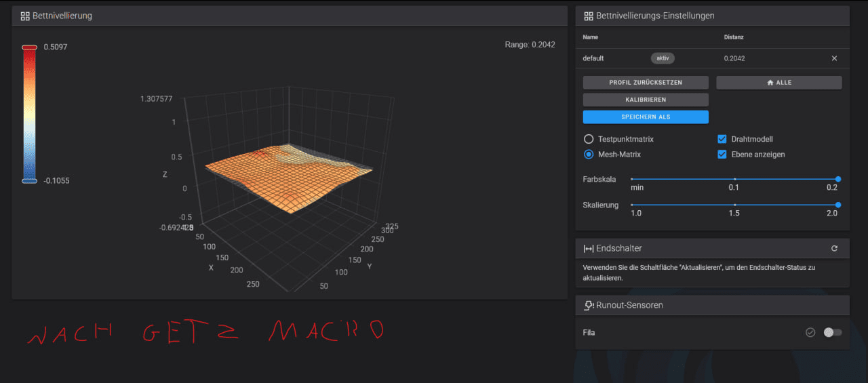
Task: Refresh the Endschalter status
Action: point(834,249)
